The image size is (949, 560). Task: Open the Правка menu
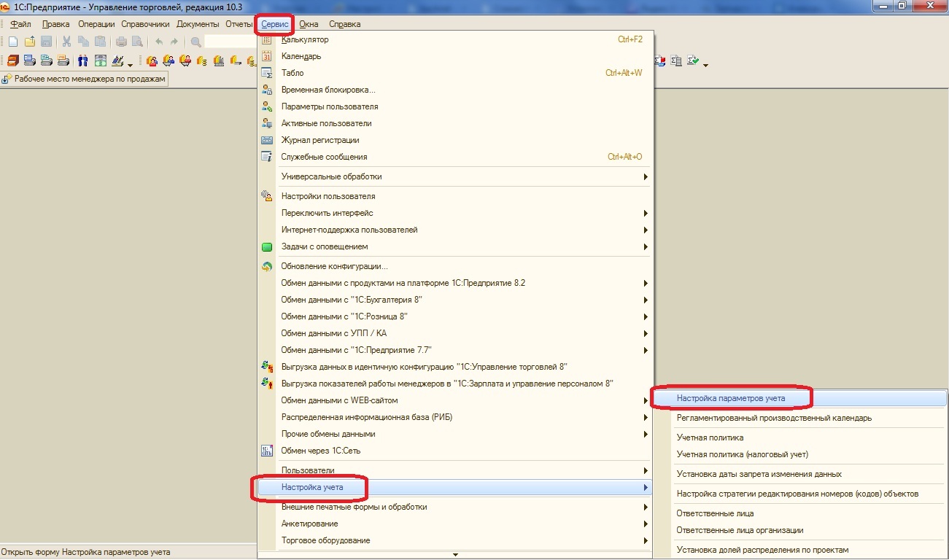(56, 24)
